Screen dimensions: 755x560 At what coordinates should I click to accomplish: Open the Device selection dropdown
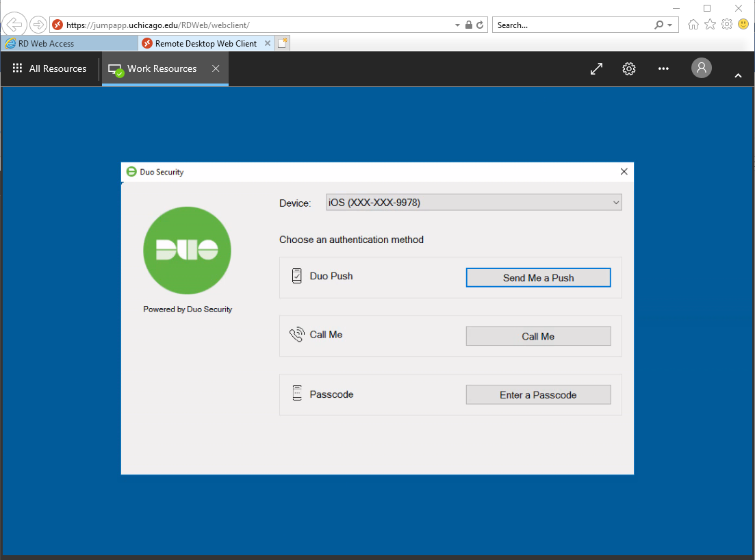click(615, 202)
